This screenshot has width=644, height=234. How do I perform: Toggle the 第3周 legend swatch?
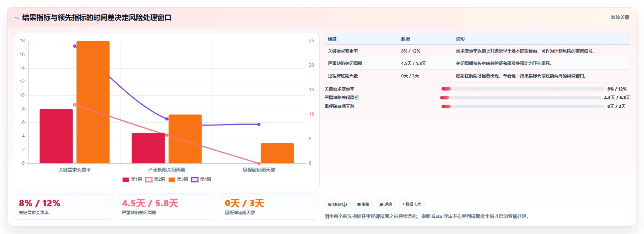(172, 179)
